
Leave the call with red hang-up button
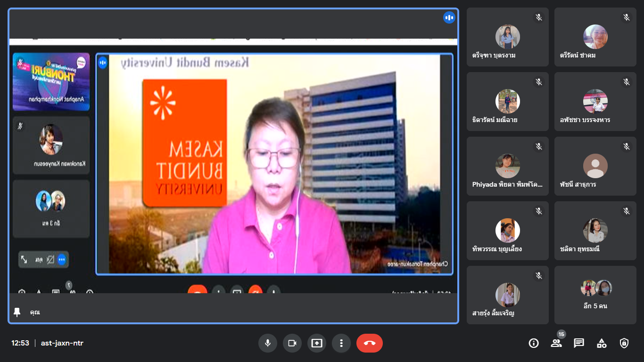(370, 343)
